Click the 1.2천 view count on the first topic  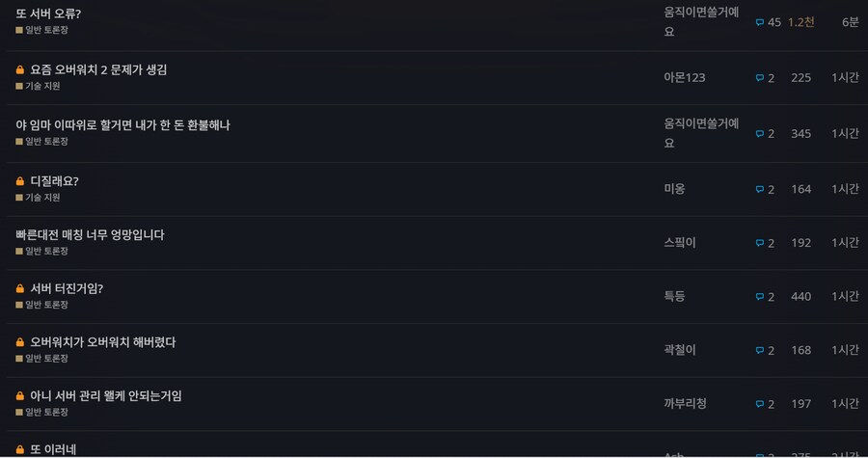click(x=800, y=22)
